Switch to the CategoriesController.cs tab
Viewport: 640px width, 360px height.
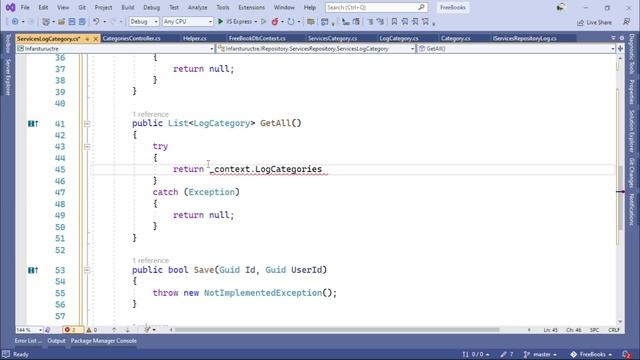(x=131, y=38)
